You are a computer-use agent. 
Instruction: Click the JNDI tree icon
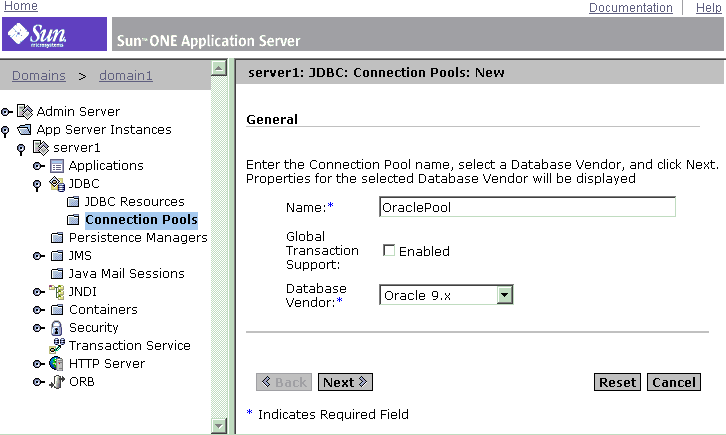coord(56,292)
